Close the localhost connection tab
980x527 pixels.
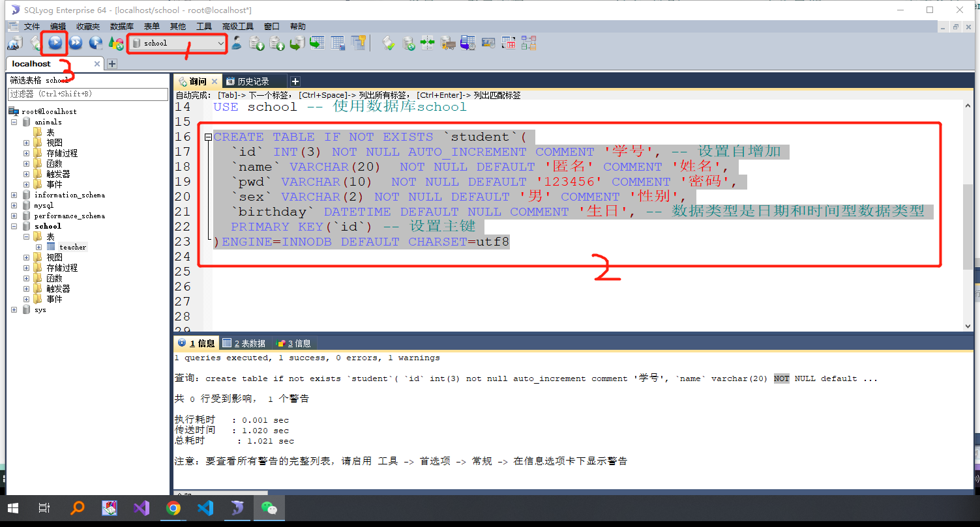[97, 64]
